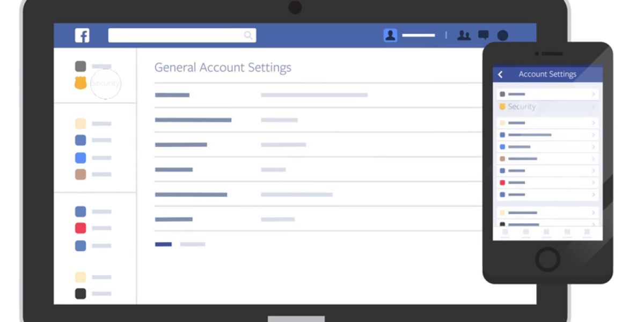Tap the yellow Security icon on the phone

[502, 107]
